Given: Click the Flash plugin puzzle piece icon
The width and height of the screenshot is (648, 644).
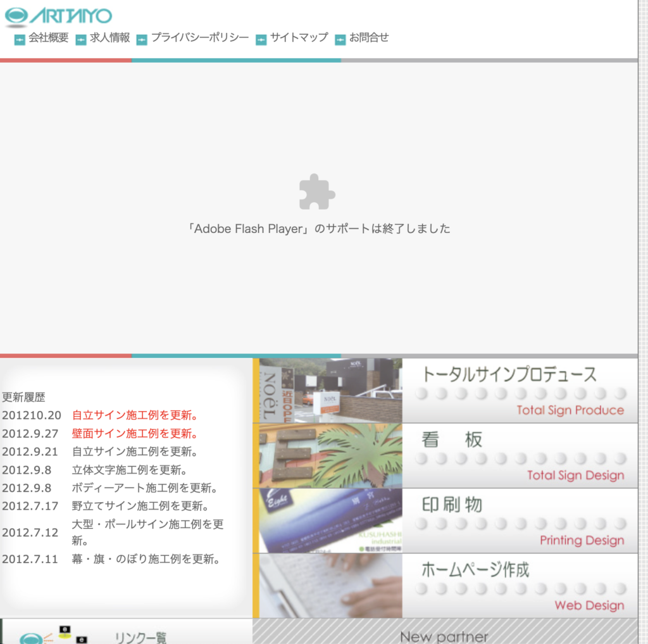Looking at the screenshot, I should 317,192.
